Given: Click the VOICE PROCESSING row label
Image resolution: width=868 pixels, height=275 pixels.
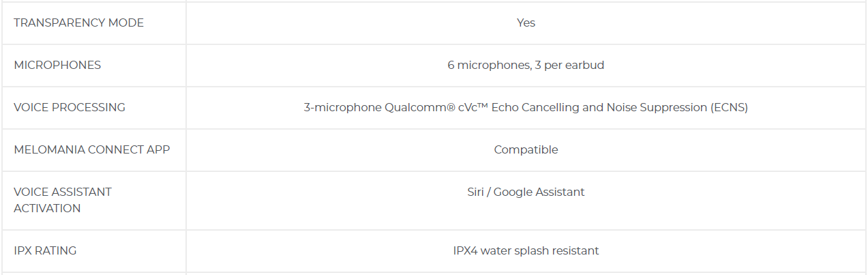Looking at the screenshot, I should point(70,107).
